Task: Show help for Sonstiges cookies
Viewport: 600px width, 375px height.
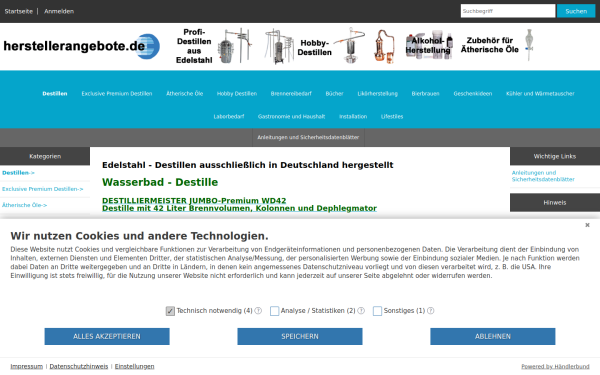Action: point(430,311)
